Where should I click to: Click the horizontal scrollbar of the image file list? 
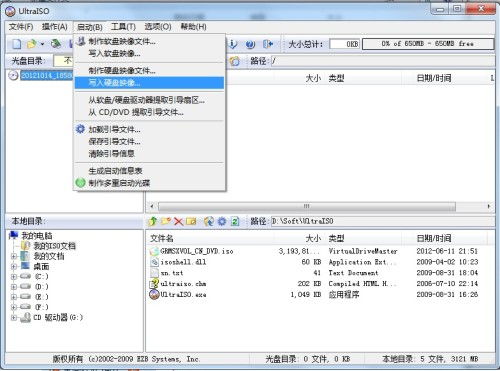tap(306, 206)
